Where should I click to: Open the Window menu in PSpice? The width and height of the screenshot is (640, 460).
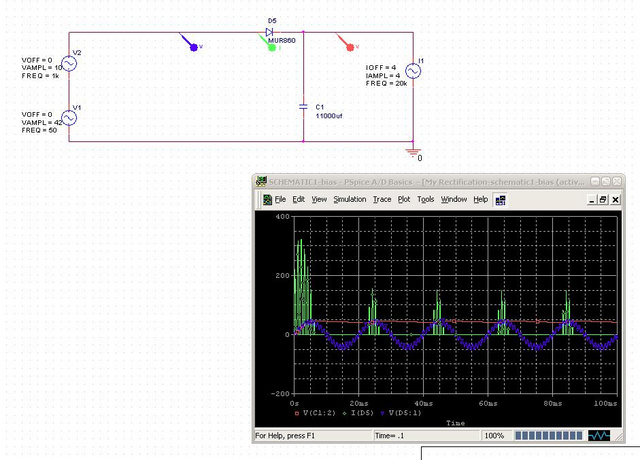453,200
